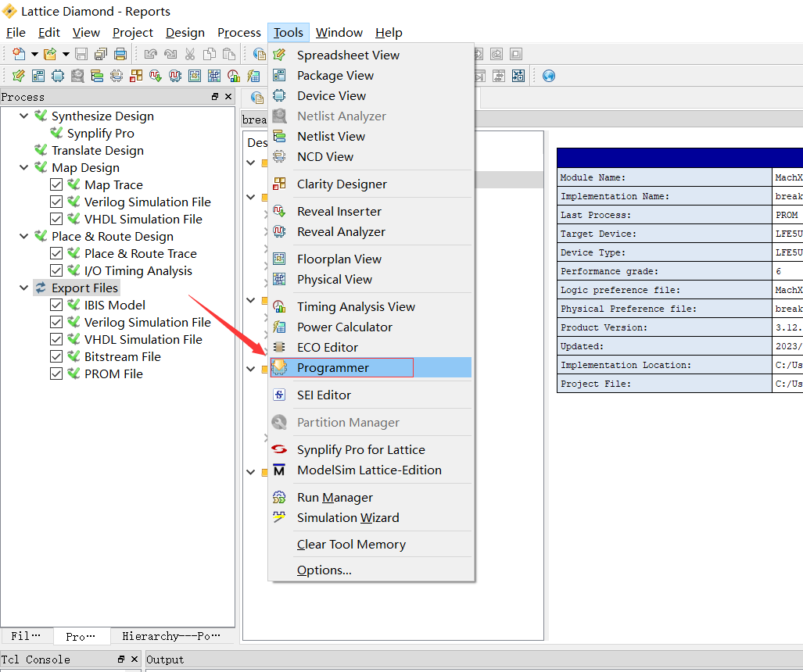Collapse the Synthesize Design tree node
Viewport: 803px width, 672px height.
click(x=23, y=116)
